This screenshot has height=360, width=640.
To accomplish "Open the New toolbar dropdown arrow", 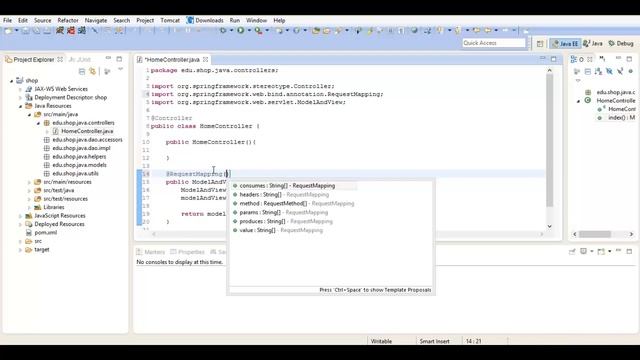I will (17, 30).
